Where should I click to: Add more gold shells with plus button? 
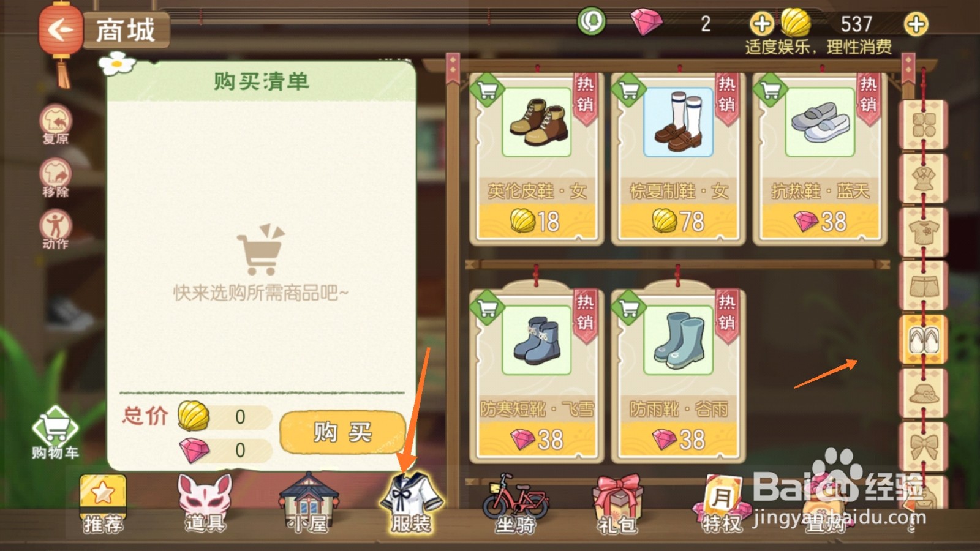coord(916,24)
